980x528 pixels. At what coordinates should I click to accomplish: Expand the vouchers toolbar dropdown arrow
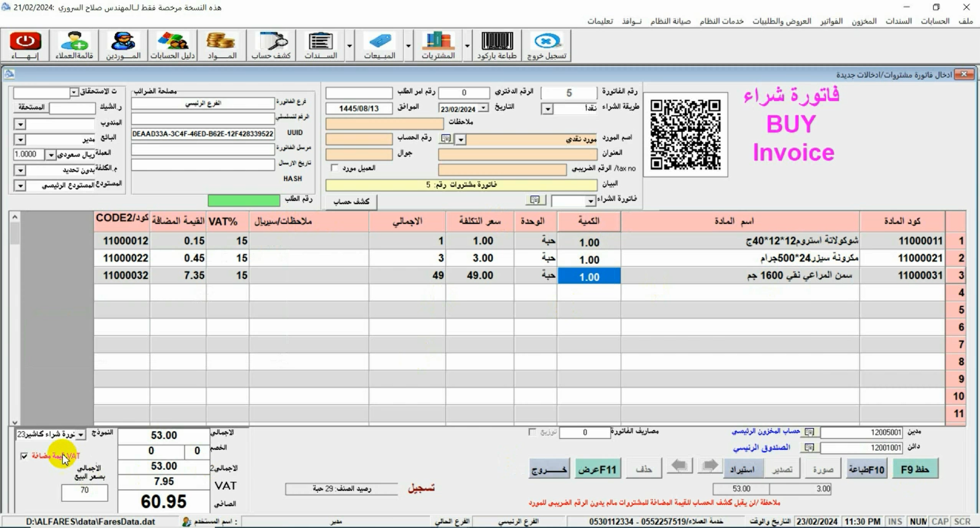(x=349, y=46)
